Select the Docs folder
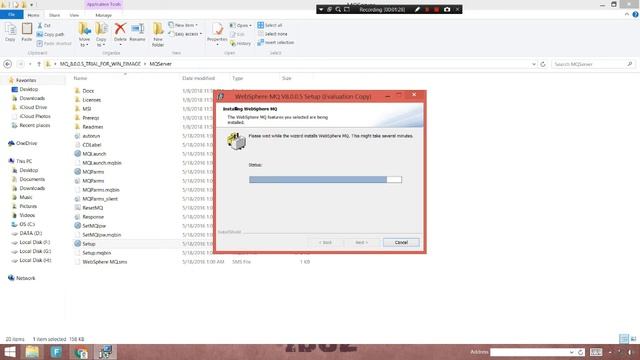 tap(88, 91)
